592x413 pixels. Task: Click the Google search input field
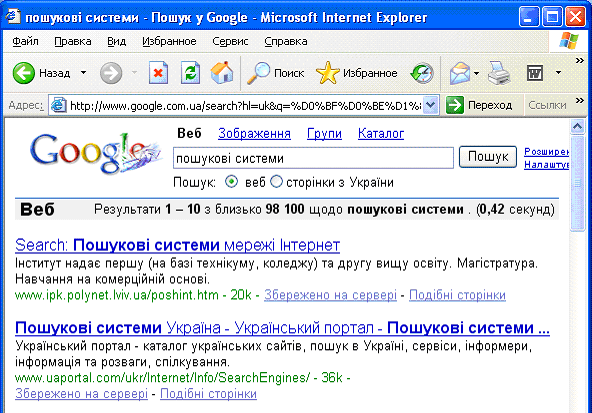click(x=313, y=158)
